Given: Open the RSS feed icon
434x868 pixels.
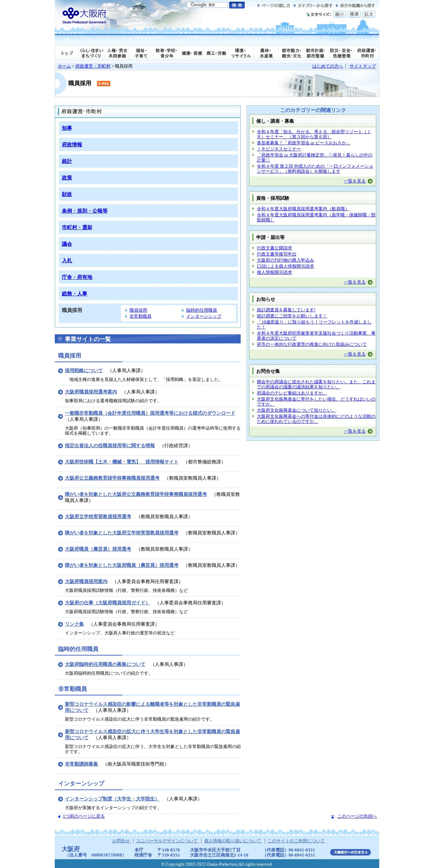Looking at the screenshot, I should pyautogui.click(x=103, y=83).
